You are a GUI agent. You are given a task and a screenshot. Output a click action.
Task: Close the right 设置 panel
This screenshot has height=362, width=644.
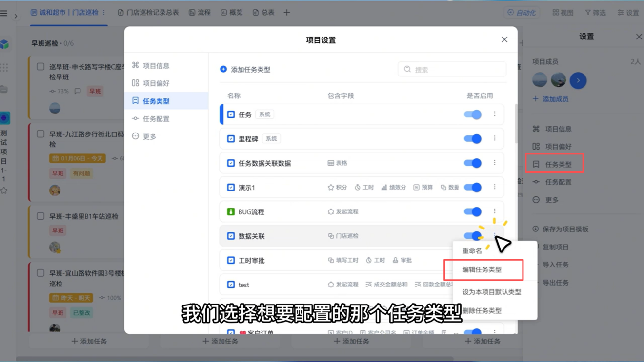(x=639, y=37)
